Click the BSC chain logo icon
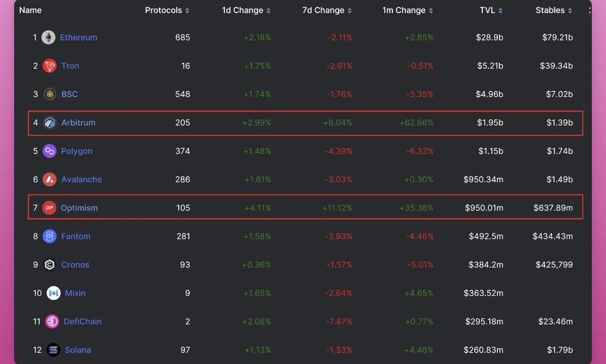Screen dimensions: 606x364 (49, 94)
